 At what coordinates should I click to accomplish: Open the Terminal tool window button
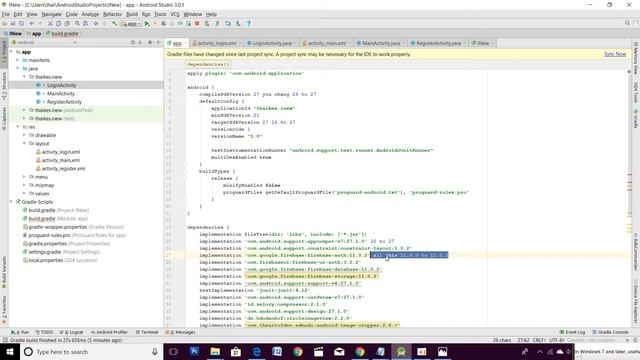(147, 332)
